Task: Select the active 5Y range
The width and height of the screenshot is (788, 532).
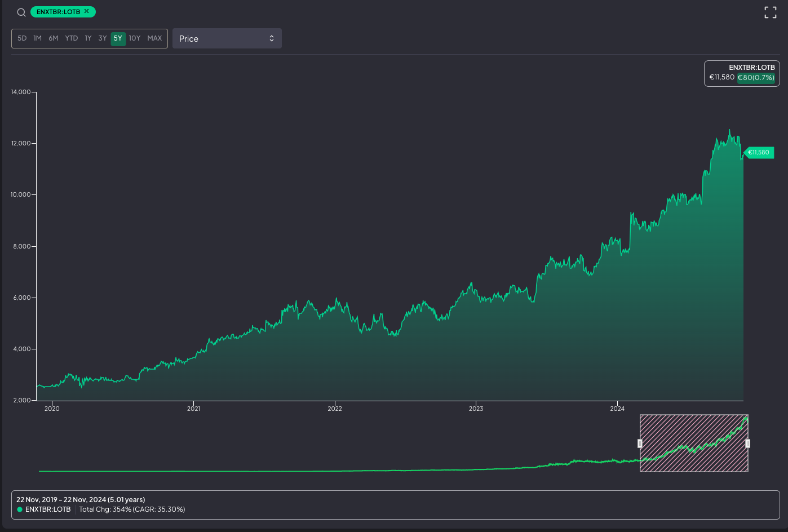Action: (118, 38)
